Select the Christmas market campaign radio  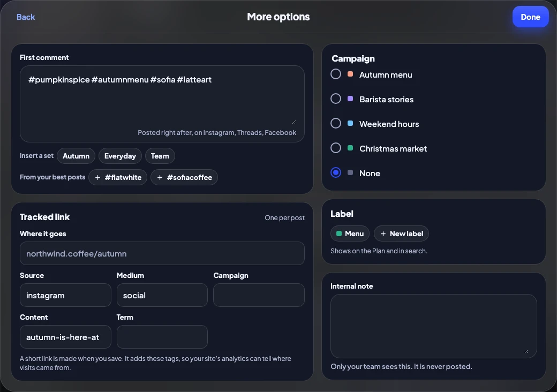click(x=336, y=148)
